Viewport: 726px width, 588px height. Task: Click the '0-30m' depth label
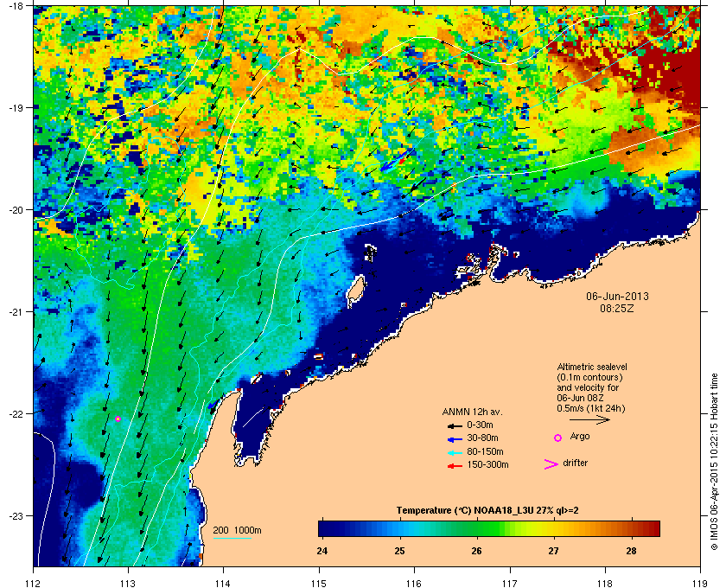coord(480,425)
